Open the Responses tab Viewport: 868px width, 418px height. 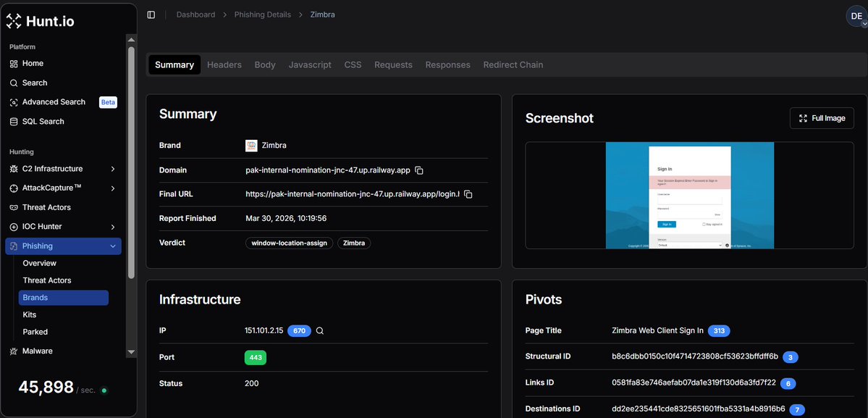[x=448, y=64]
